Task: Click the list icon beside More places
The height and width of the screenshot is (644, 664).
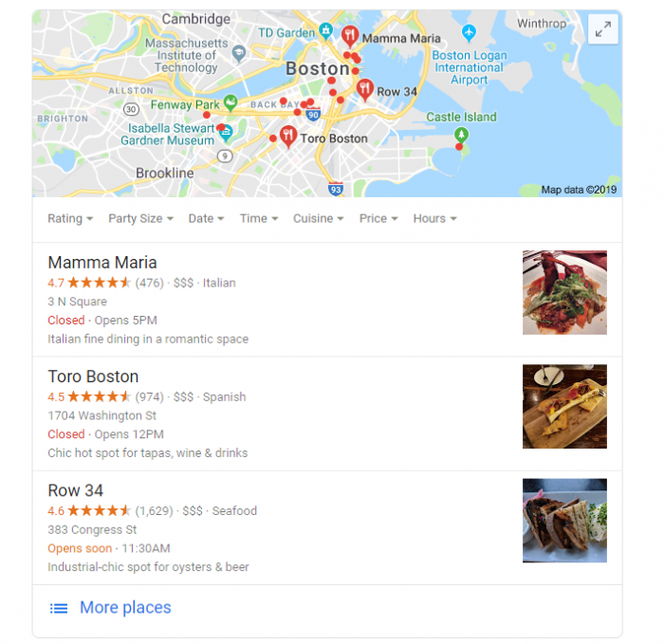Action: 59,608
